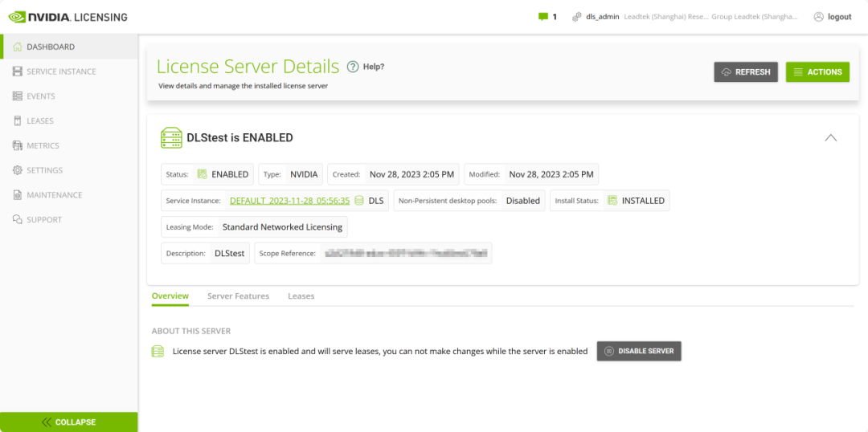Click the 'ABOUT THIS SERVER' heading
Screen dimensions: 868x432
coord(191,332)
